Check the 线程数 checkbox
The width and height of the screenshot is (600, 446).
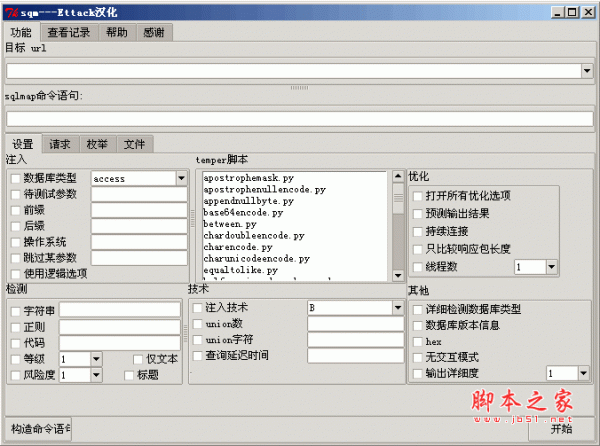[417, 267]
